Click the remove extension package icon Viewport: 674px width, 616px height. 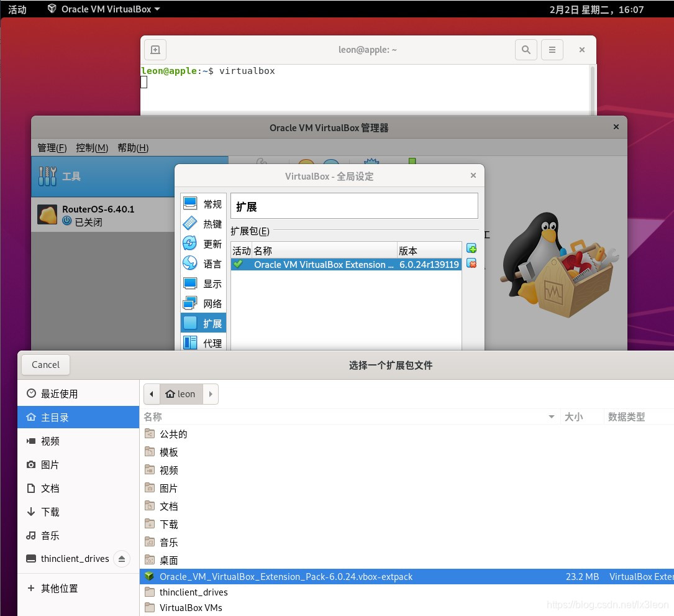(x=471, y=264)
